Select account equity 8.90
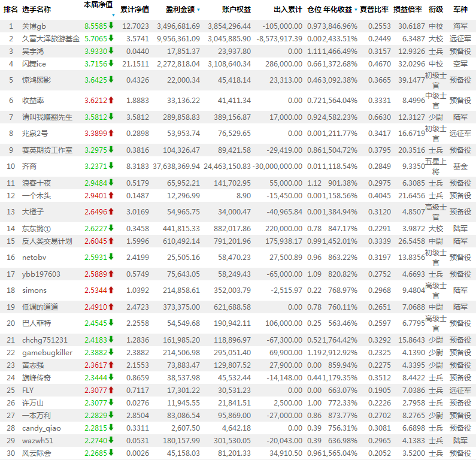Image resolution: width=476 pixels, height=460 pixels. coord(244,196)
